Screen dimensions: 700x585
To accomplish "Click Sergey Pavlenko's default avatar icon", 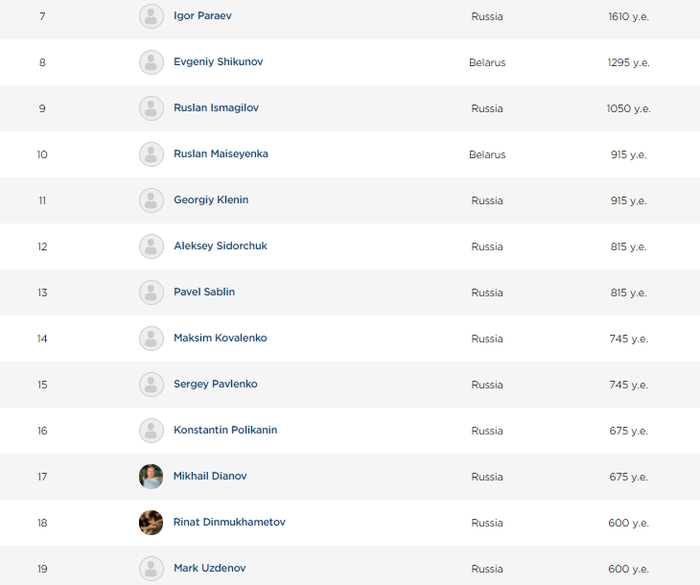I will click(x=151, y=384).
